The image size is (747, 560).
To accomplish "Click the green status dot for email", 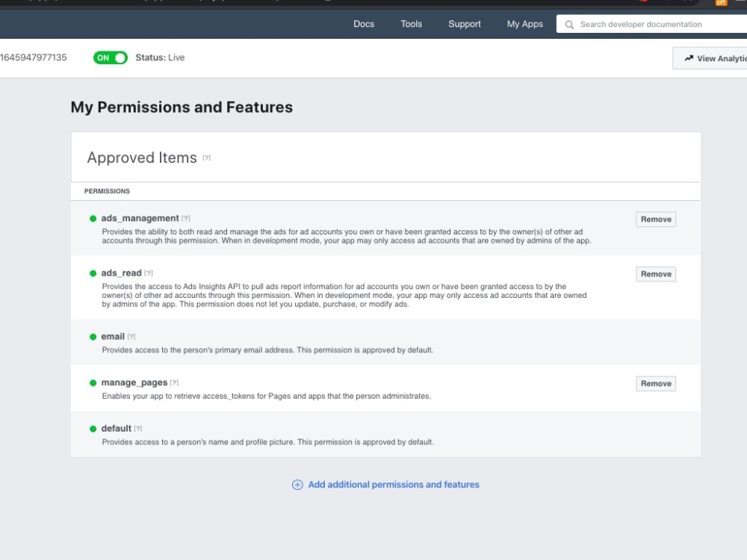I will (x=93, y=337).
